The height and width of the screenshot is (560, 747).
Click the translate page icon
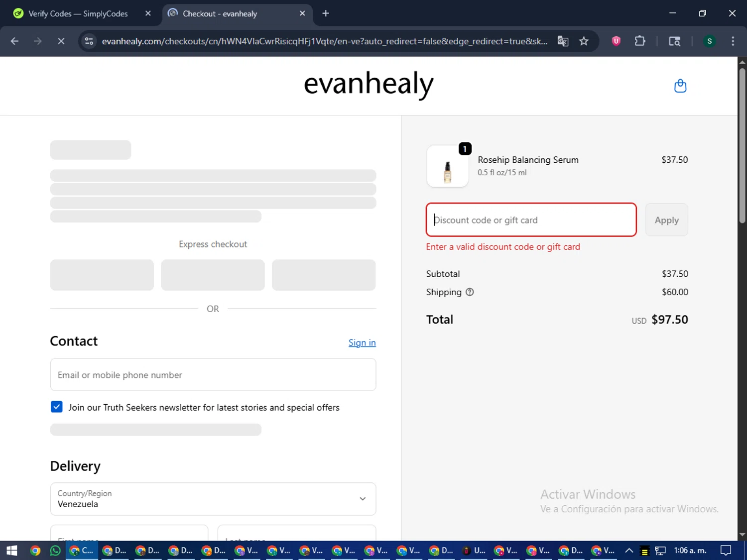point(563,41)
